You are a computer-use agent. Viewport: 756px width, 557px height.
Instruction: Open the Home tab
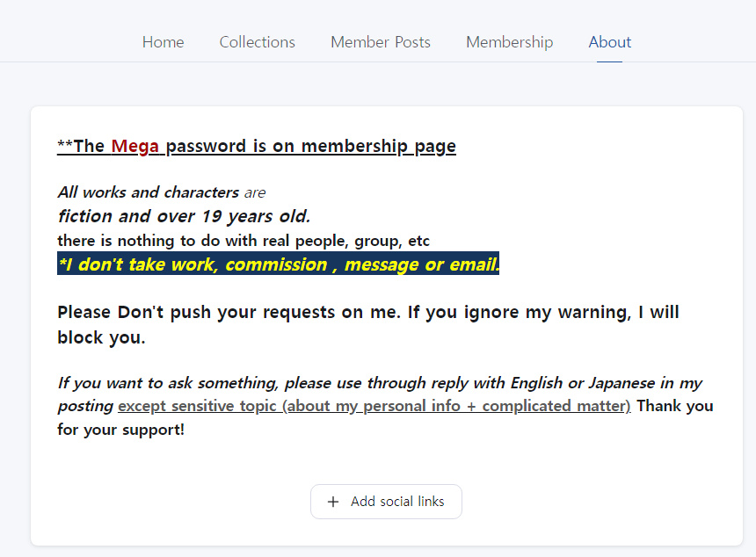[163, 42]
